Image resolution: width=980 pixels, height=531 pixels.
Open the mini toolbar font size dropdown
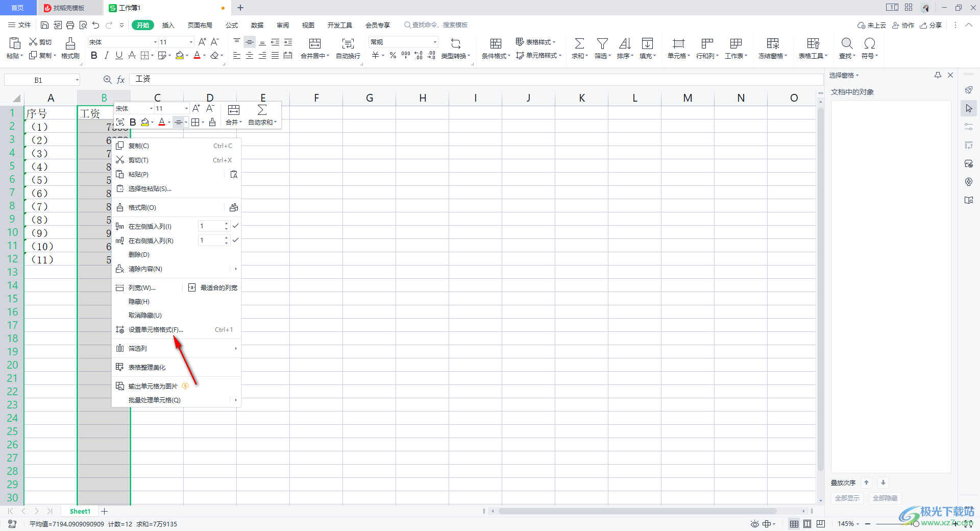click(186, 108)
